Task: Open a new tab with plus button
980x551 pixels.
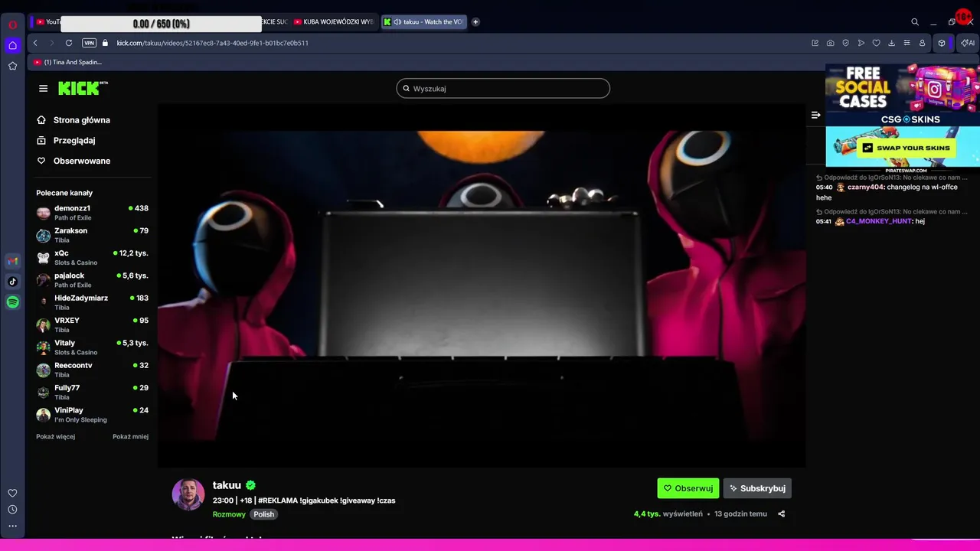Action: click(x=475, y=22)
